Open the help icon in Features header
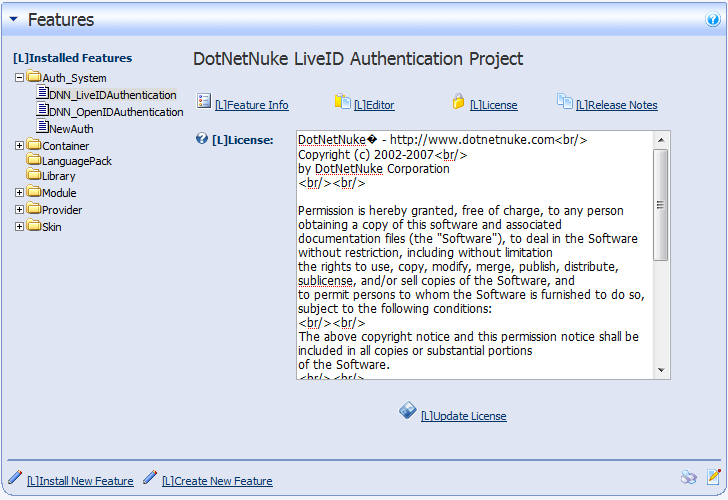The image size is (728, 500). [712, 19]
